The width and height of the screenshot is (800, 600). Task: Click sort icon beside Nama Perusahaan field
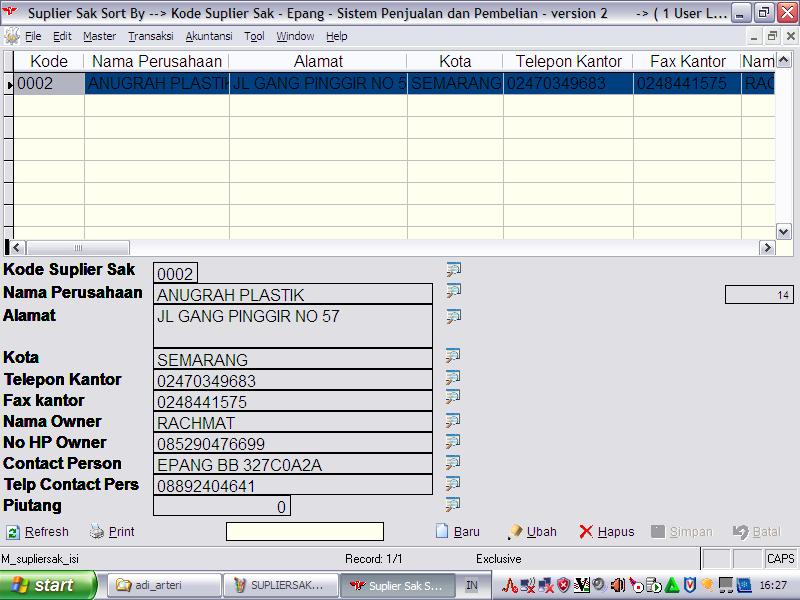click(453, 291)
